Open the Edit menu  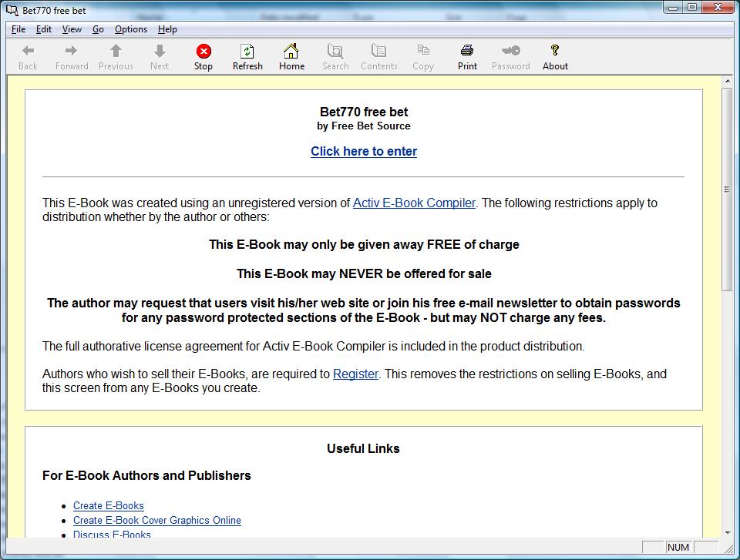click(x=44, y=29)
